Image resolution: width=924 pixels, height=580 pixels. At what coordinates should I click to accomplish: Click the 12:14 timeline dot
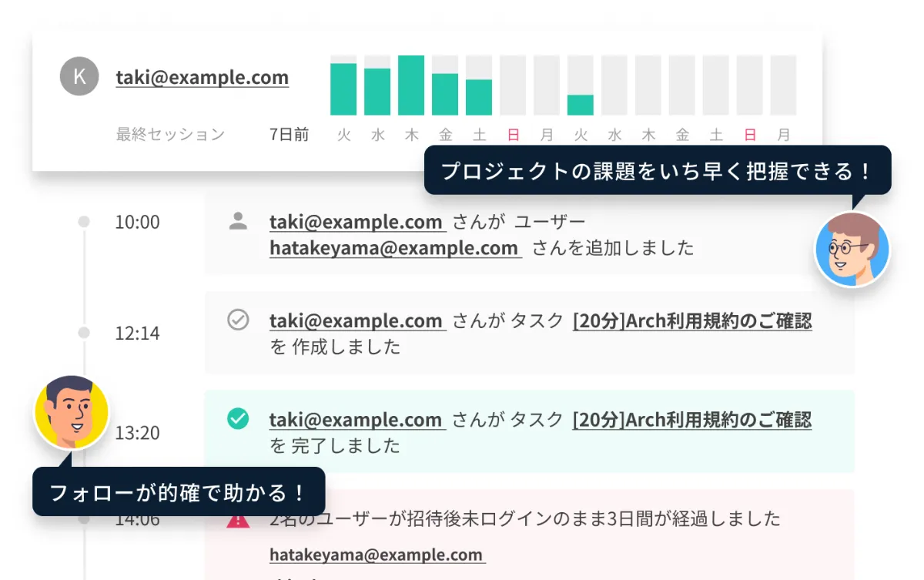tap(84, 333)
